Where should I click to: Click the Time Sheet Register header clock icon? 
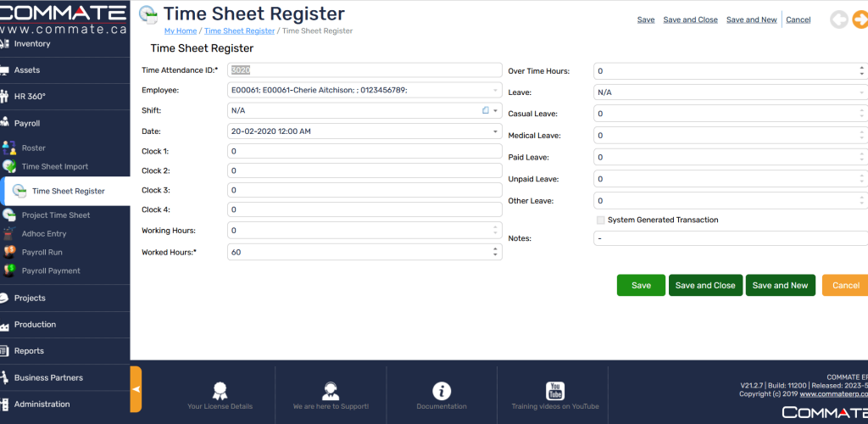[x=147, y=14]
